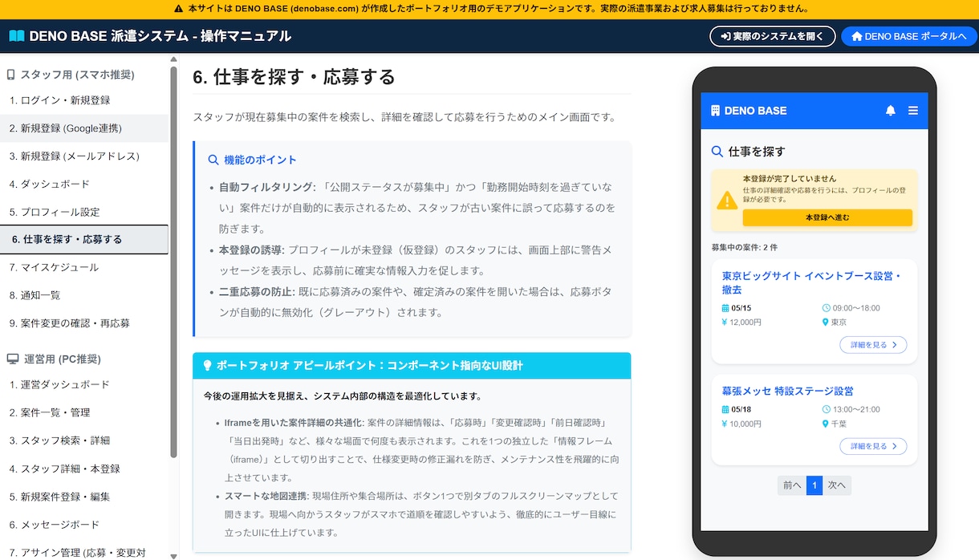Open 4. ダッシュボード in staff section

pyautogui.click(x=84, y=184)
